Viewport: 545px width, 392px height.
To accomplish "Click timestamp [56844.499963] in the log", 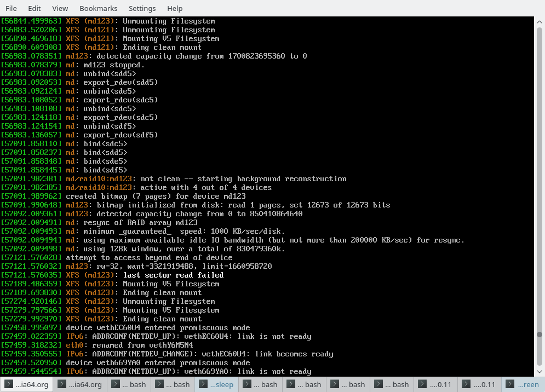I will click(x=31, y=21).
